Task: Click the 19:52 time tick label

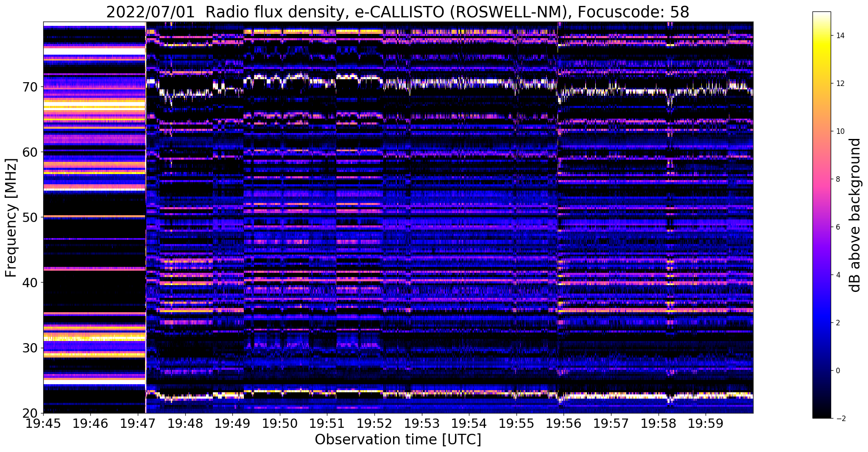Action: (374, 423)
